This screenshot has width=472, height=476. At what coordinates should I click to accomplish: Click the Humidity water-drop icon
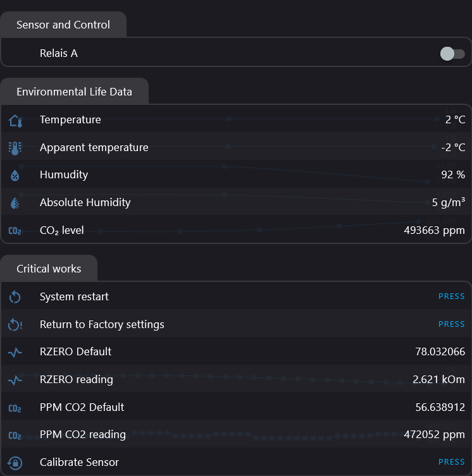click(15, 175)
